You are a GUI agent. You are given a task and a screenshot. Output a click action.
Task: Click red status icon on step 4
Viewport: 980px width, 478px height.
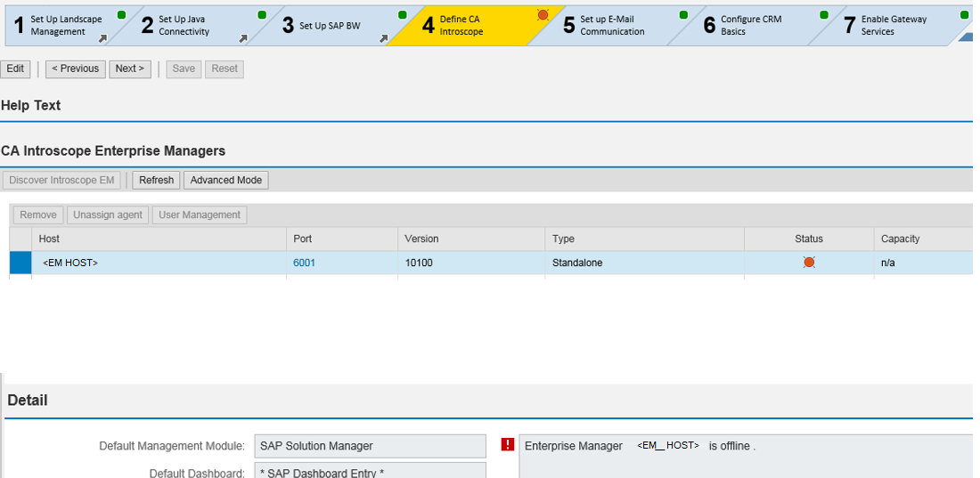pyautogui.click(x=543, y=14)
